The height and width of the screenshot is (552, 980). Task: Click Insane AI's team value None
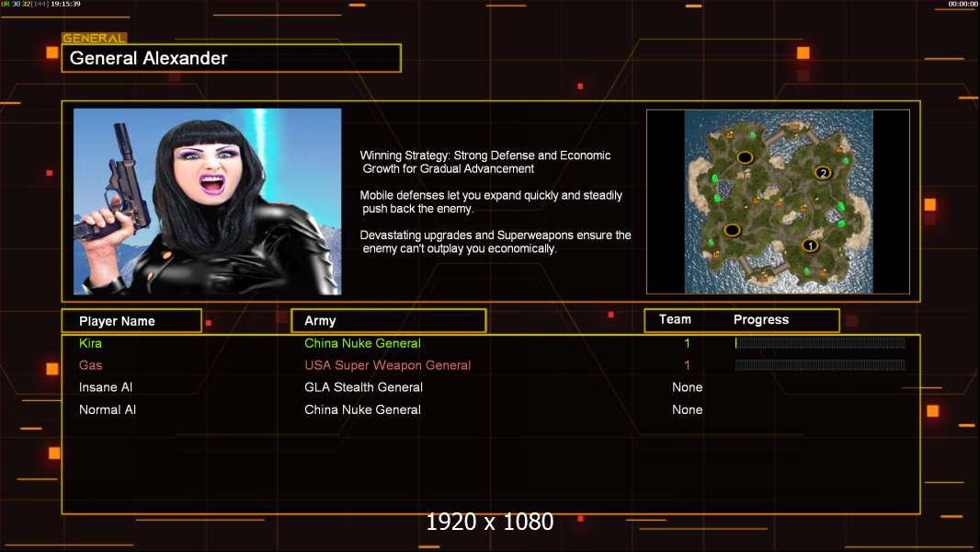pos(688,387)
